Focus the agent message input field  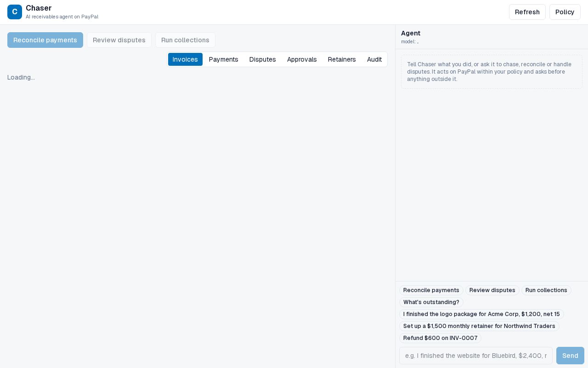(x=476, y=356)
